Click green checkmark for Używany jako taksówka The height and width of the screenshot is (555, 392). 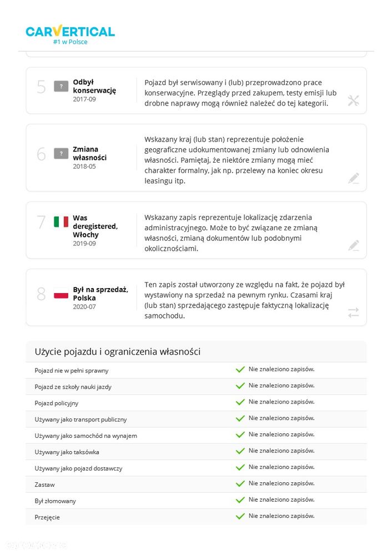240,451
